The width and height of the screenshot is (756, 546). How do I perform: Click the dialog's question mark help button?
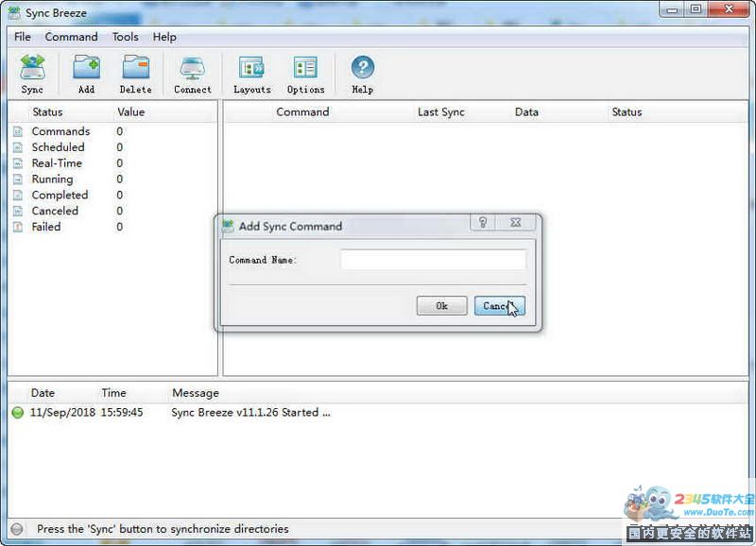click(x=483, y=222)
